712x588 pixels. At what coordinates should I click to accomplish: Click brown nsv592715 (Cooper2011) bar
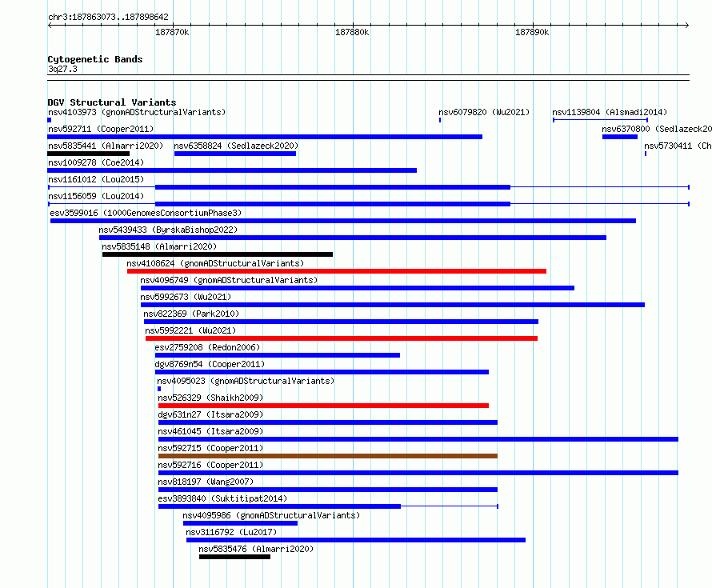(328, 456)
